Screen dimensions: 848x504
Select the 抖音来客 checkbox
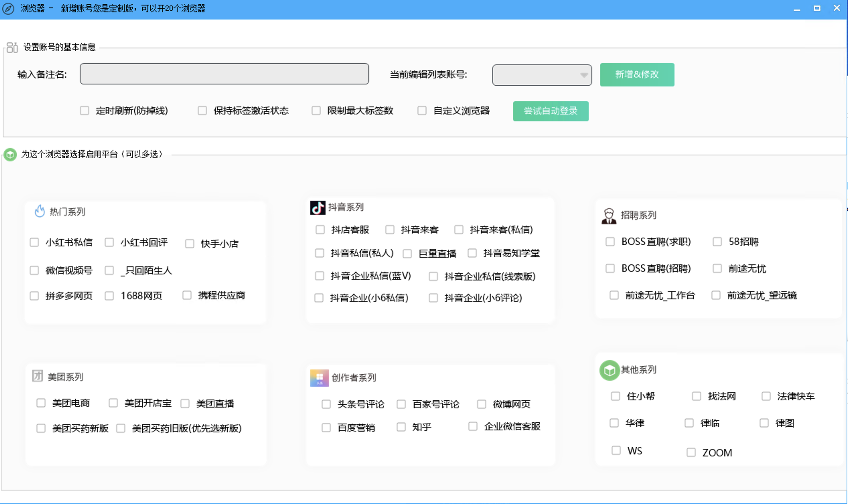tap(390, 230)
